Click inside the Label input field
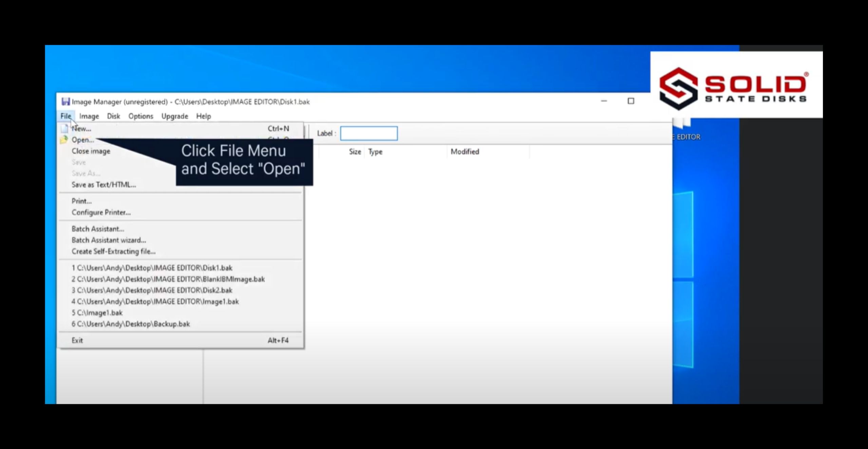 tap(369, 133)
